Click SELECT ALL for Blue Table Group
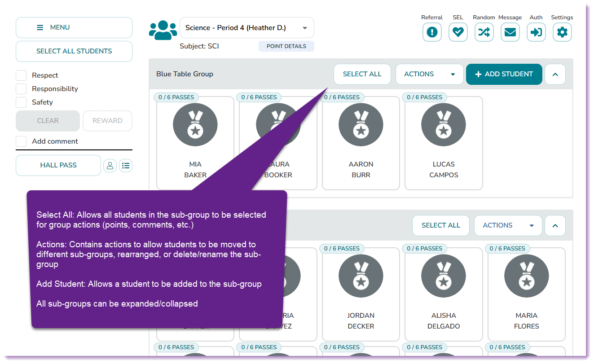The height and width of the screenshot is (364, 594). coord(362,74)
